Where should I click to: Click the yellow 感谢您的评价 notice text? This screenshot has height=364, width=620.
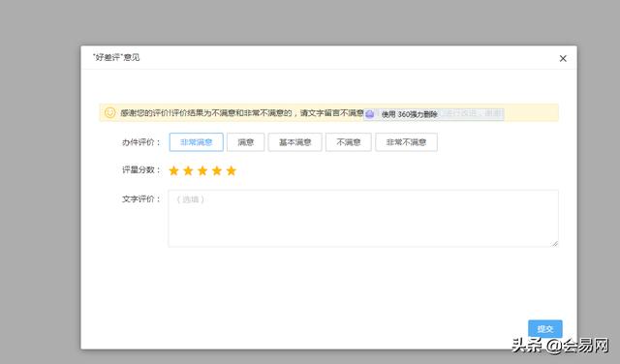241,113
